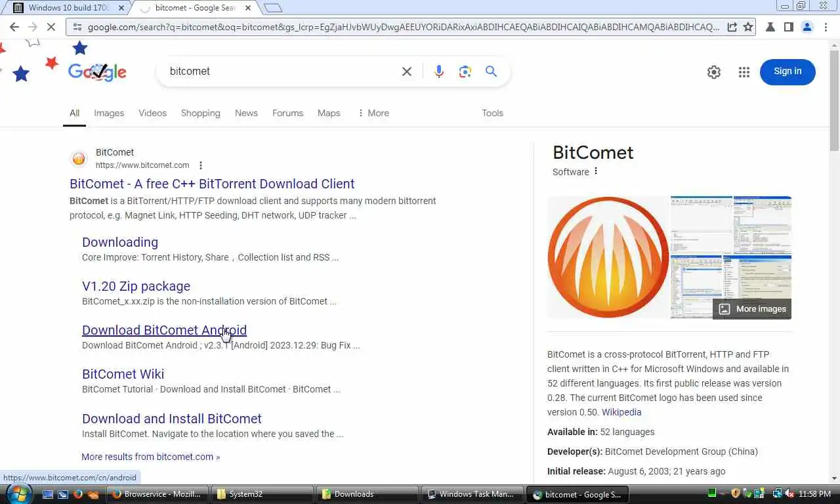This screenshot has width=840, height=504.
Task: Switch to Downloads taskbar window
Action: pyautogui.click(x=367, y=494)
